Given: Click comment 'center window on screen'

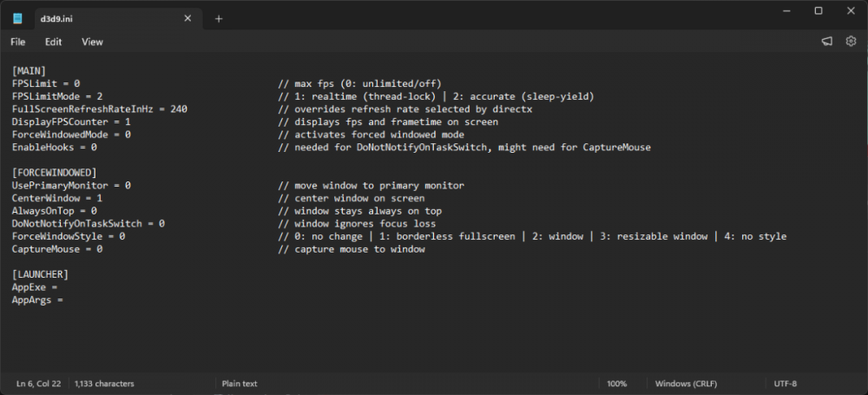Looking at the screenshot, I should click(x=352, y=198).
